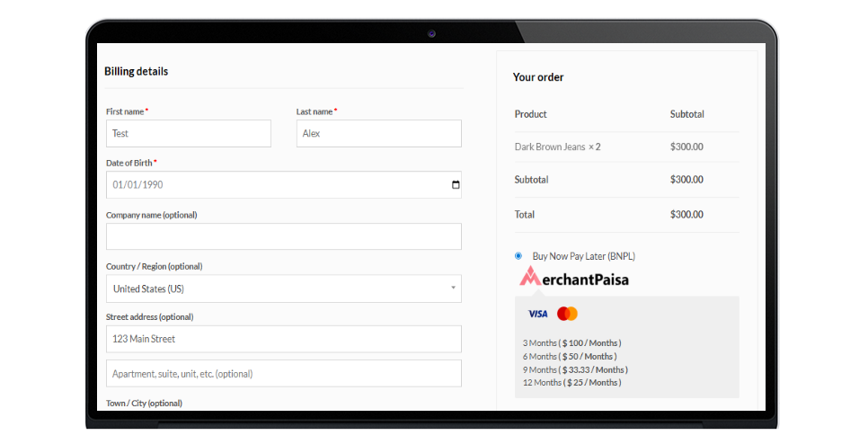Image resolution: width=868 pixels, height=444 pixels.
Task: Select the 6 Months installment plan
Action: tap(569, 357)
